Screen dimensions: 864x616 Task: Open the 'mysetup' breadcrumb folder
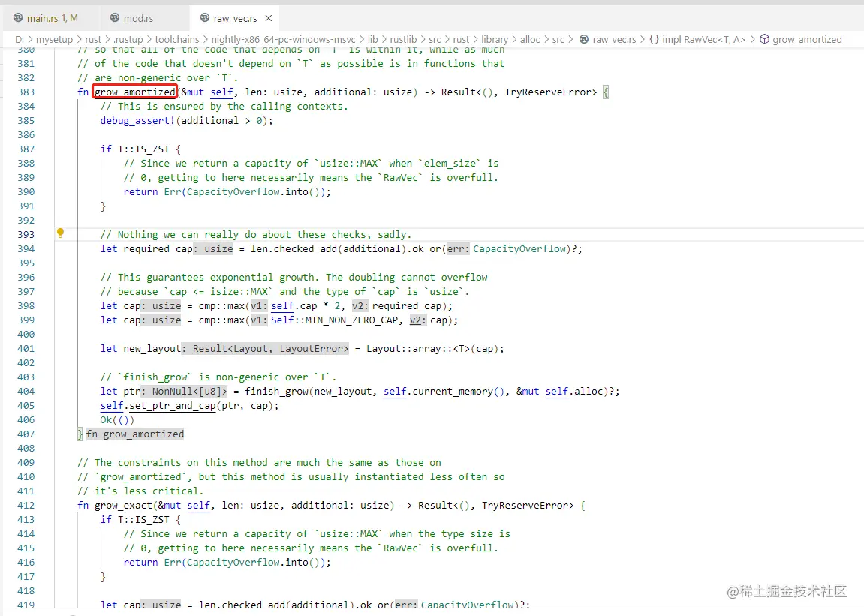click(55, 39)
